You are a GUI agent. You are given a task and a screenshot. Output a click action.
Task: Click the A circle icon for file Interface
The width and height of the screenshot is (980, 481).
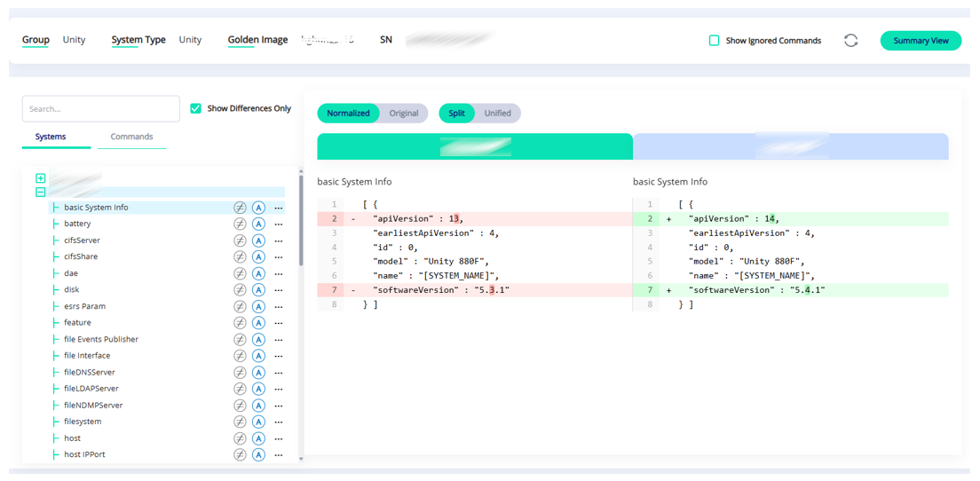click(258, 356)
